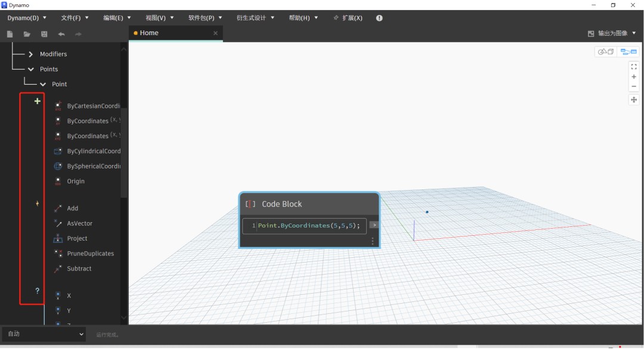Open the 文件(F) menu

75,18
